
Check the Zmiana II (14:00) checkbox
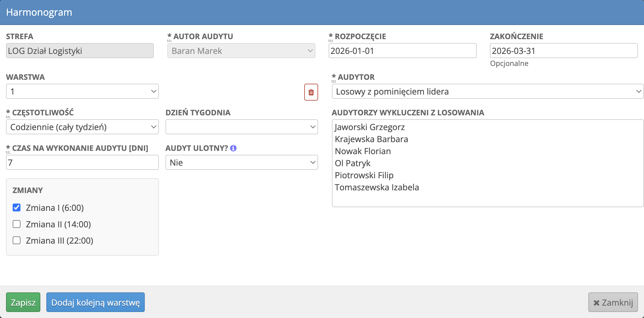17,224
